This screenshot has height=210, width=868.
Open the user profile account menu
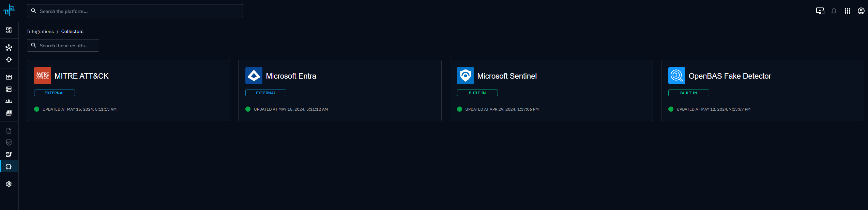click(861, 11)
